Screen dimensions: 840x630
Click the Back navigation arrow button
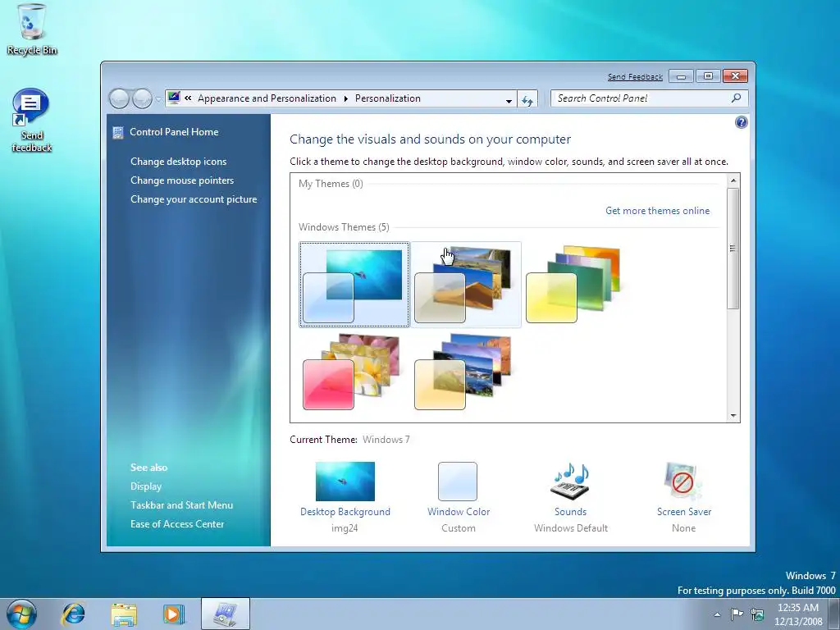(x=119, y=98)
